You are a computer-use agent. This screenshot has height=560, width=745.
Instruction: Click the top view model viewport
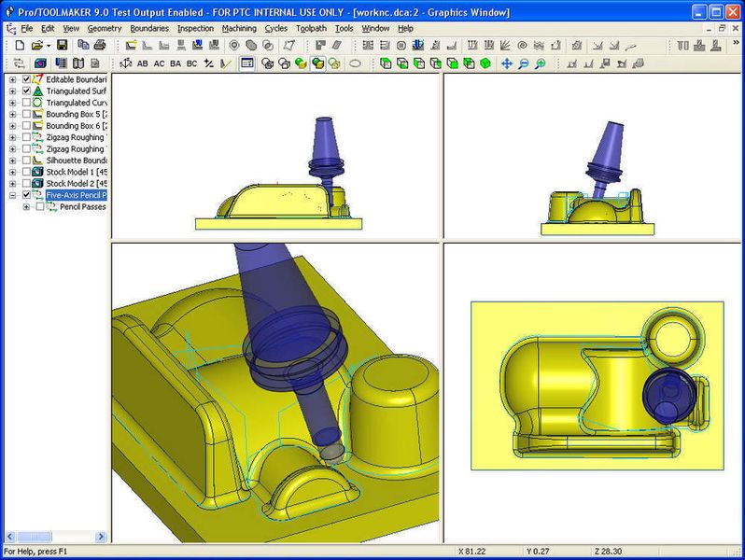click(592, 392)
